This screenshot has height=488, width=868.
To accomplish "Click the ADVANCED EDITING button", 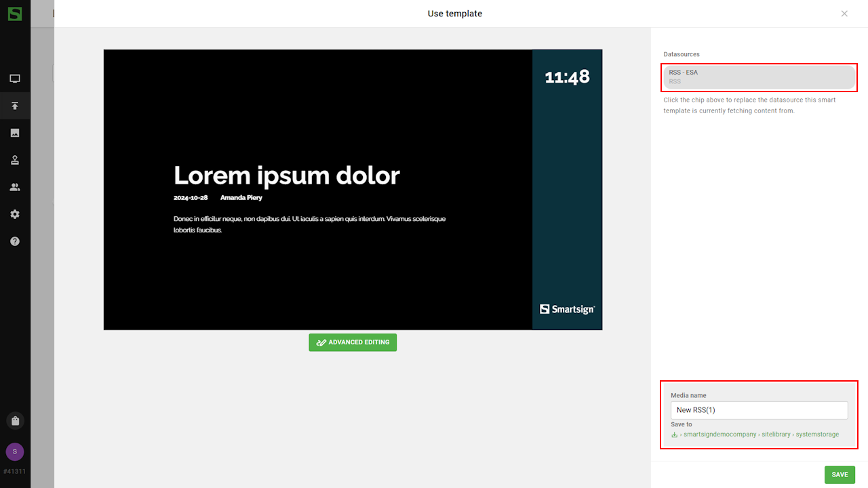I will (x=353, y=342).
